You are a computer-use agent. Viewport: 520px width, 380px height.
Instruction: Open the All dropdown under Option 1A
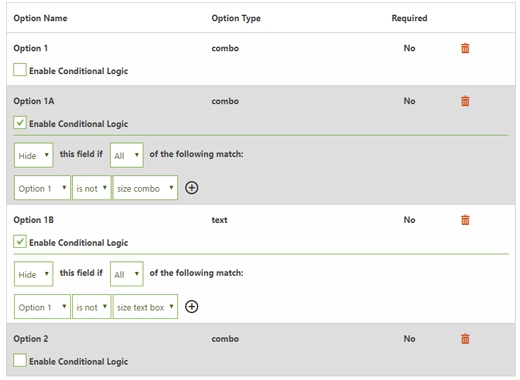[127, 155]
